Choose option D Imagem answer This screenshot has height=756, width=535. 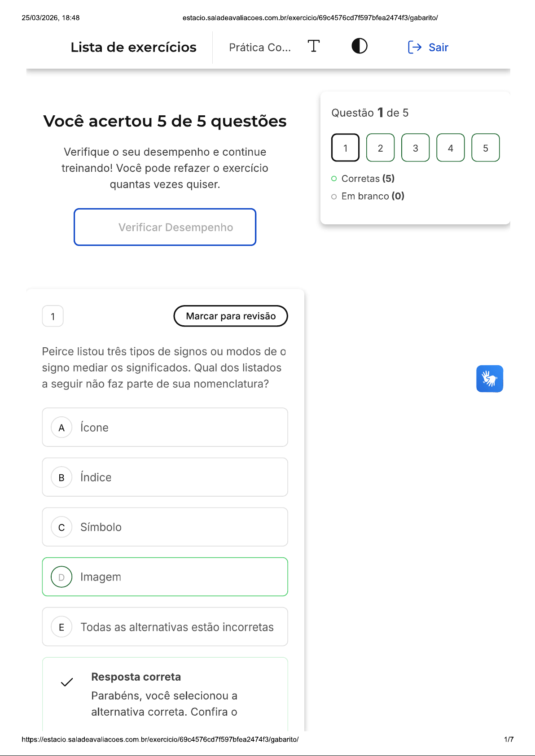coord(165,577)
